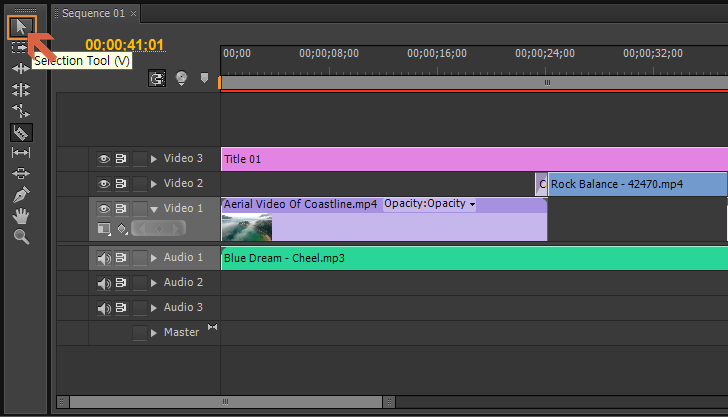Click Set Display Style icon on Video 1
728x417 pixels.
pyautogui.click(x=104, y=228)
